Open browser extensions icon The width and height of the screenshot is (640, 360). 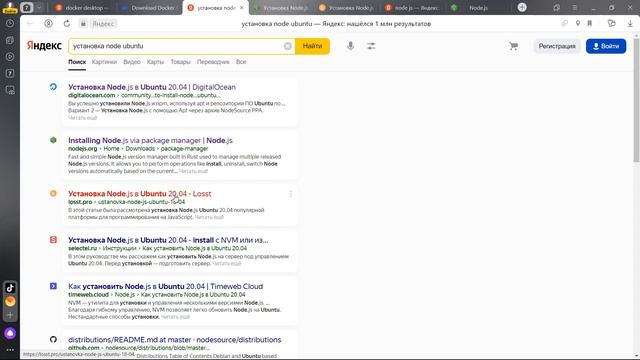[611, 24]
